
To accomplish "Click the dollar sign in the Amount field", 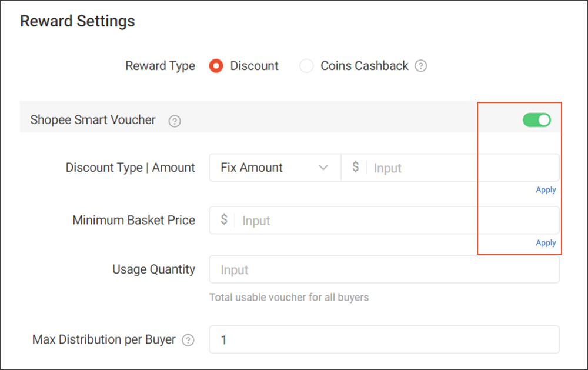I will point(355,168).
